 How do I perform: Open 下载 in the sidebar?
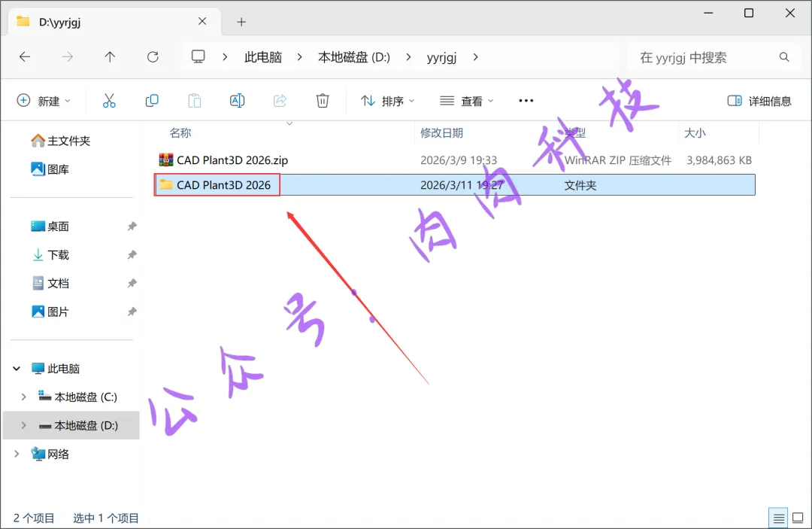50,255
